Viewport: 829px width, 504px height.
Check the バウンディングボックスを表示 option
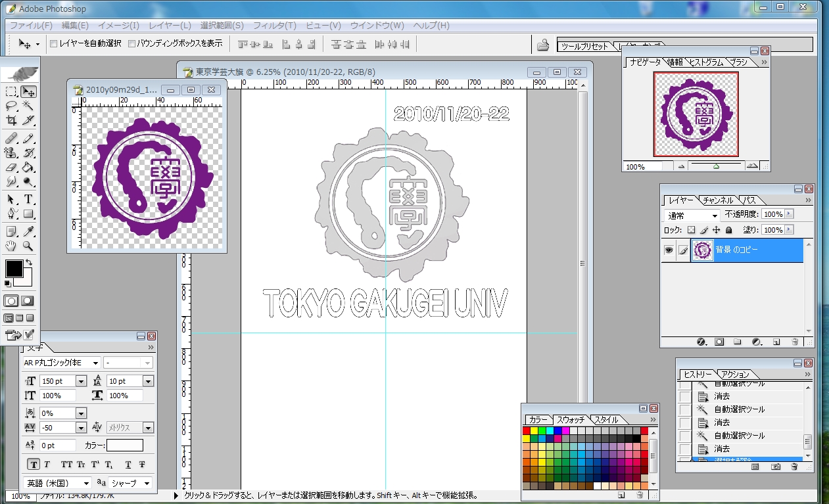coord(132,43)
